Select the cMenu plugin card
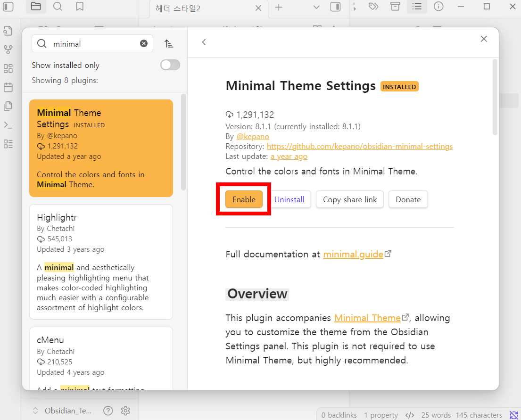This screenshot has height=420, width=521. 101,358
